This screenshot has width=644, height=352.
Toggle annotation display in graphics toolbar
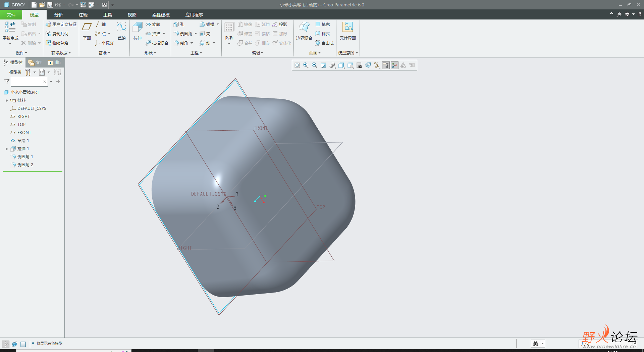(x=386, y=65)
